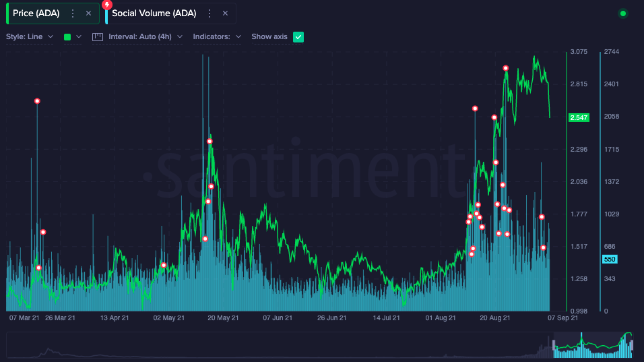Click the 2744 volume axis value

tap(611, 52)
